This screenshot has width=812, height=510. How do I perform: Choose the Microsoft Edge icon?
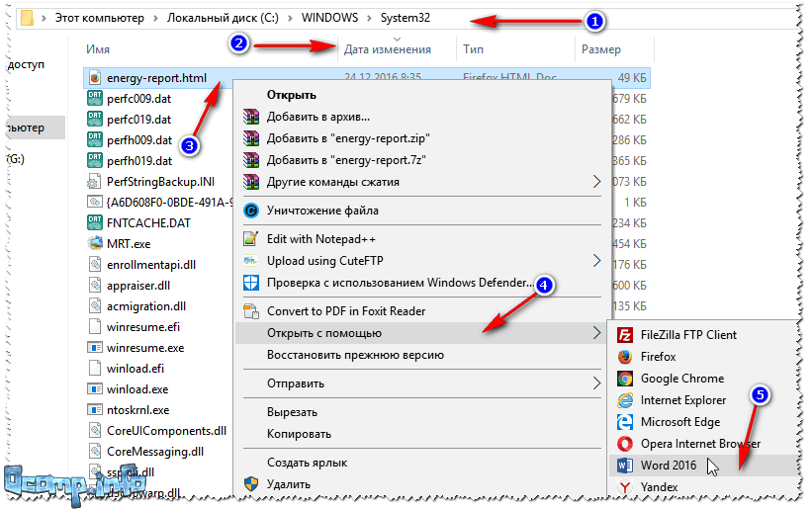[x=624, y=422]
